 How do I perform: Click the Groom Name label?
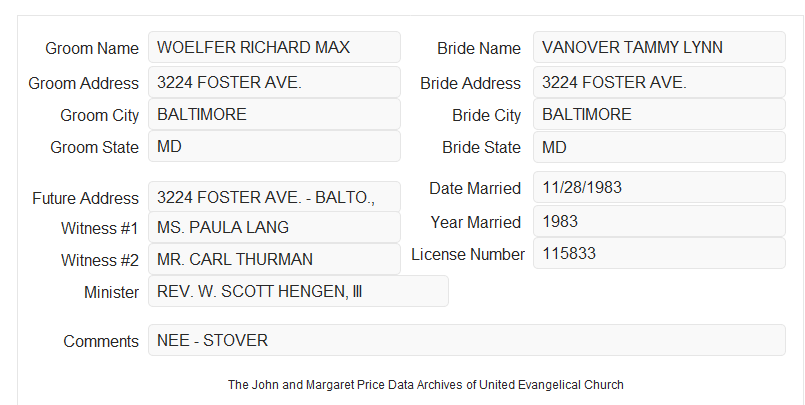pos(92,48)
